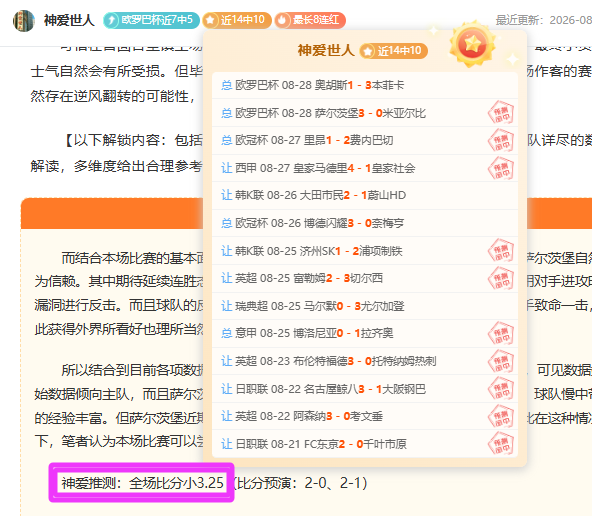This screenshot has height=516, width=592.
Task: Click 神爱推测：全场比分小3.25 prediction text
Action: click(x=142, y=483)
